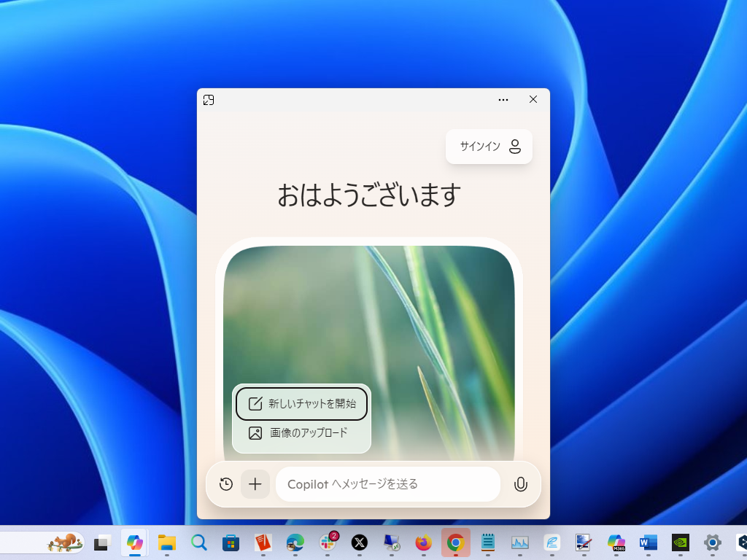Open Windows Search from the taskbar
The image size is (747, 560).
click(198, 543)
